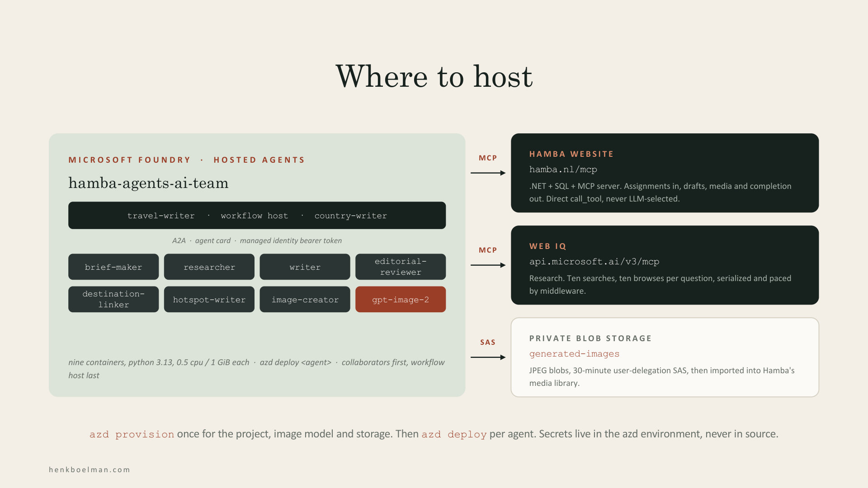Click the 'Where to host' slide title
Screen dimensions: 868x488
click(x=434, y=76)
